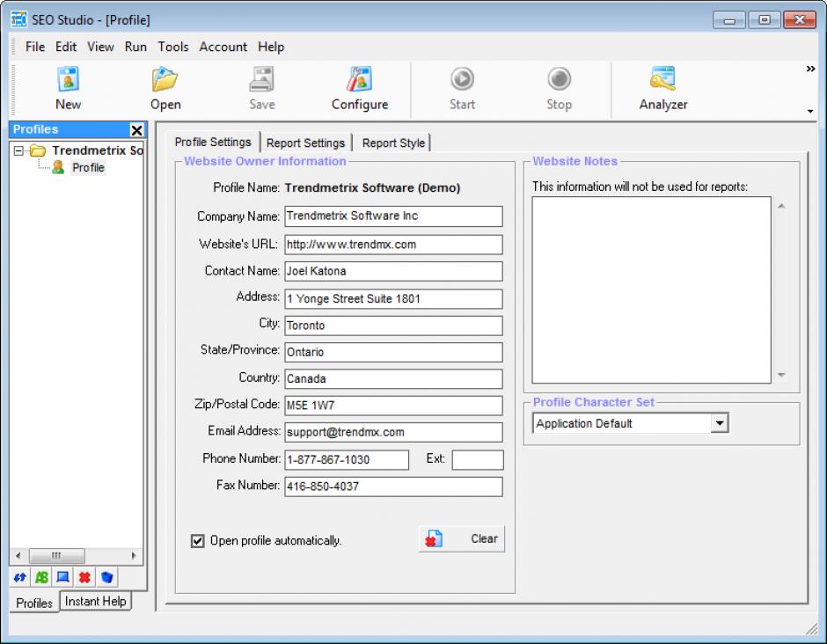Click the Website's URL field
The width and height of the screenshot is (827, 644).
(393, 245)
